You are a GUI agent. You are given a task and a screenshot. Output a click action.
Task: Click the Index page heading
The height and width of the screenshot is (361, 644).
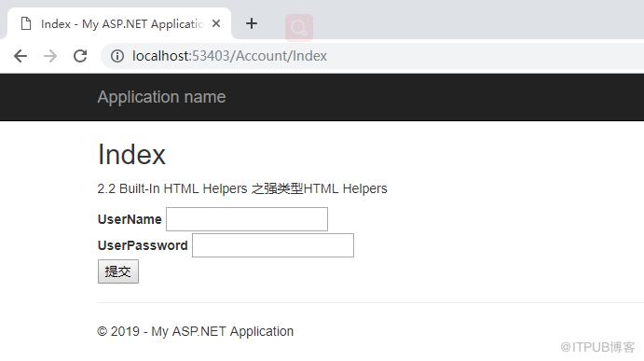pyautogui.click(x=131, y=155)
